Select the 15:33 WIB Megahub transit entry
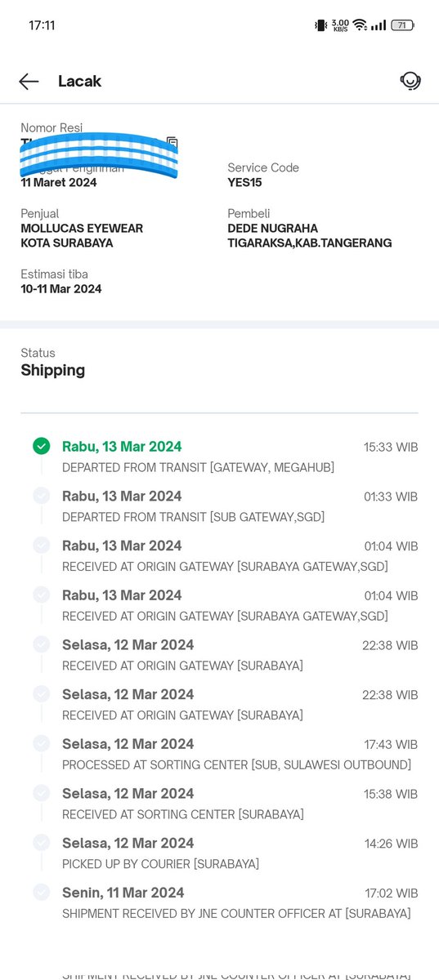 coord(219,457)
